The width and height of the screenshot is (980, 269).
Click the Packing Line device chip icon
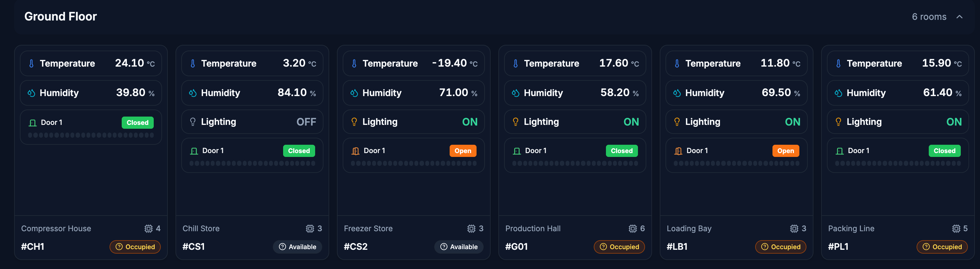[x=956, y=228]
